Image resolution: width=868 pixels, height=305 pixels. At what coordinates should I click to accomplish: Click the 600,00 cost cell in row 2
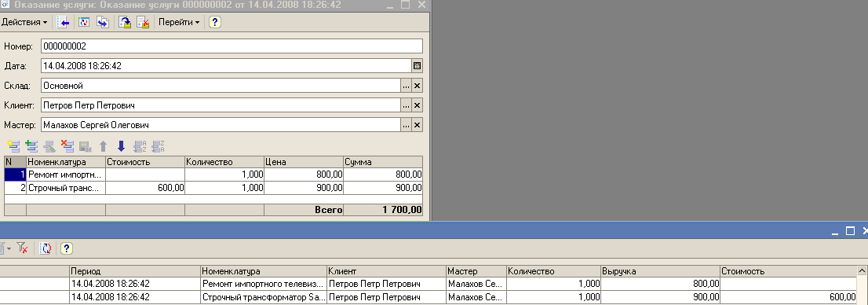(145, 188)
